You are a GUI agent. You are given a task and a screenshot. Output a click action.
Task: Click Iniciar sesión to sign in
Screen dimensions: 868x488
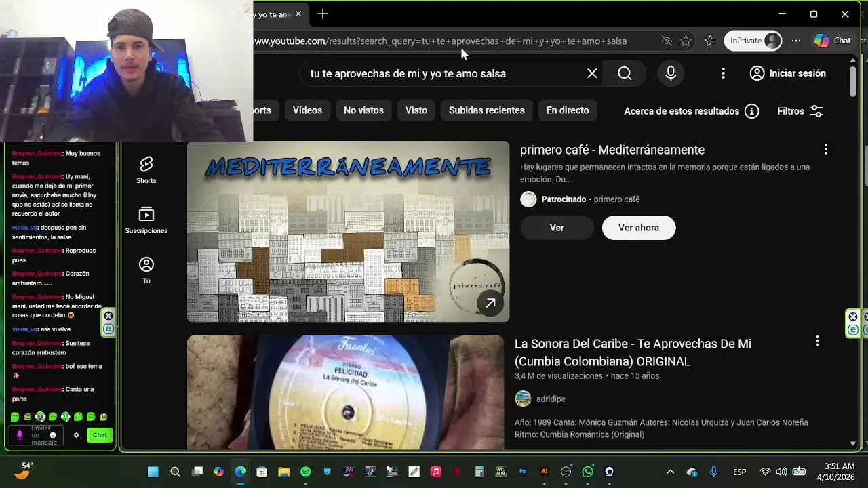click(x=788, y=73)
